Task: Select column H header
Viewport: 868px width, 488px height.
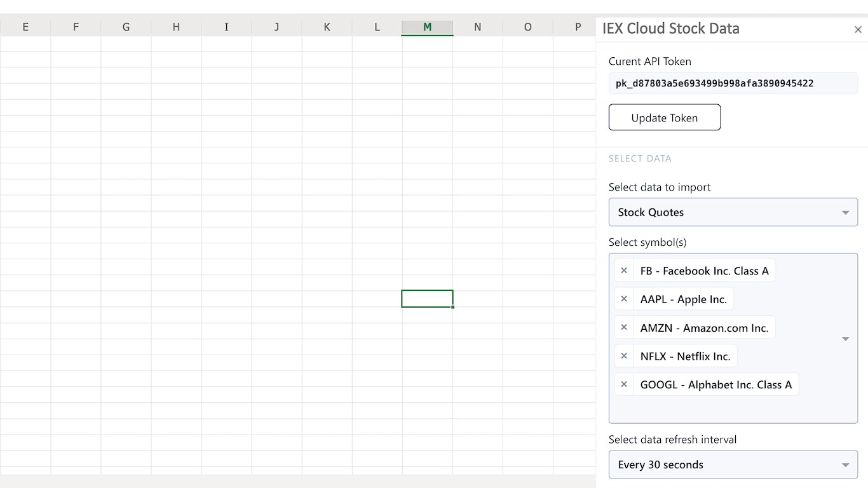Action: click(x=176, y=27)
